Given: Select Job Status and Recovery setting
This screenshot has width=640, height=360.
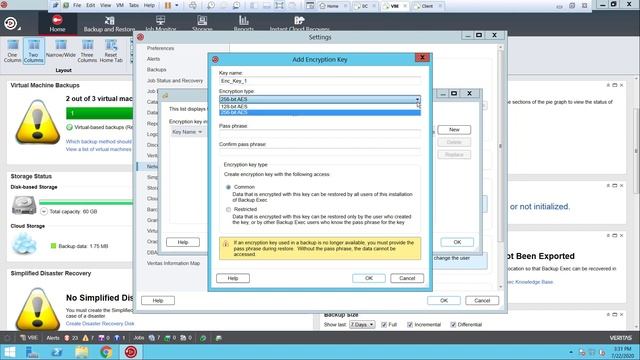Looking at the screenshot, I should coord(175,80).
